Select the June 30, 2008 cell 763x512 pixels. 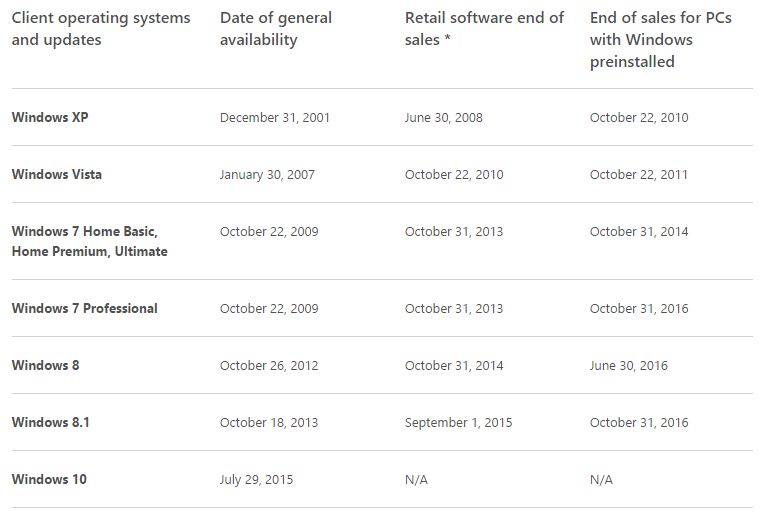[443, 117]
